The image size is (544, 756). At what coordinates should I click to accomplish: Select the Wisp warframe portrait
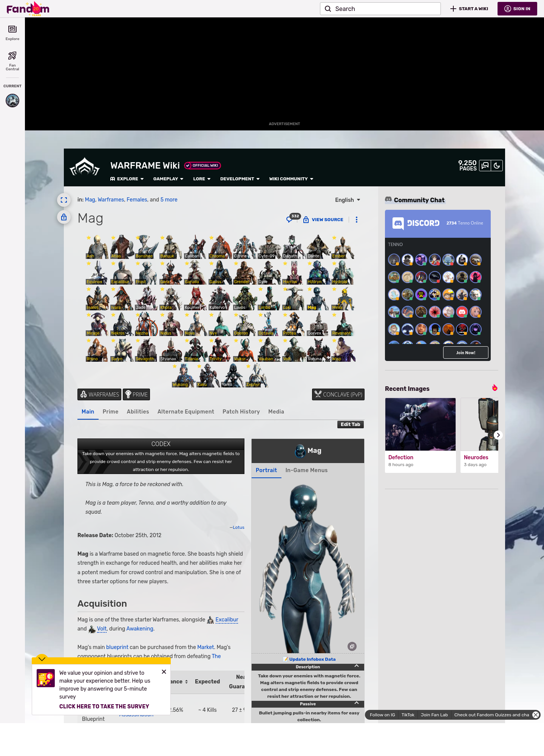[x=343, y=349]
